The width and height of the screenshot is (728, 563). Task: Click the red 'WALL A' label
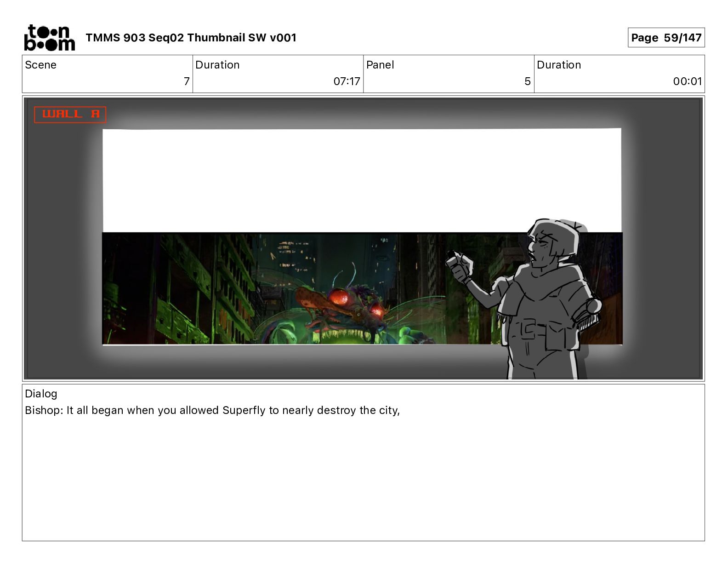(70, 115)
